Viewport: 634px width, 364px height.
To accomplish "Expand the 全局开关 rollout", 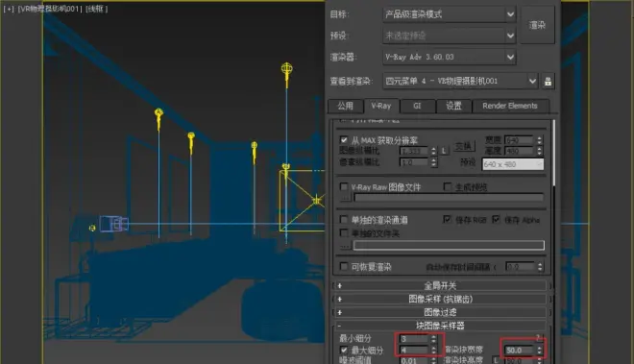I will [x=440, y=286].
